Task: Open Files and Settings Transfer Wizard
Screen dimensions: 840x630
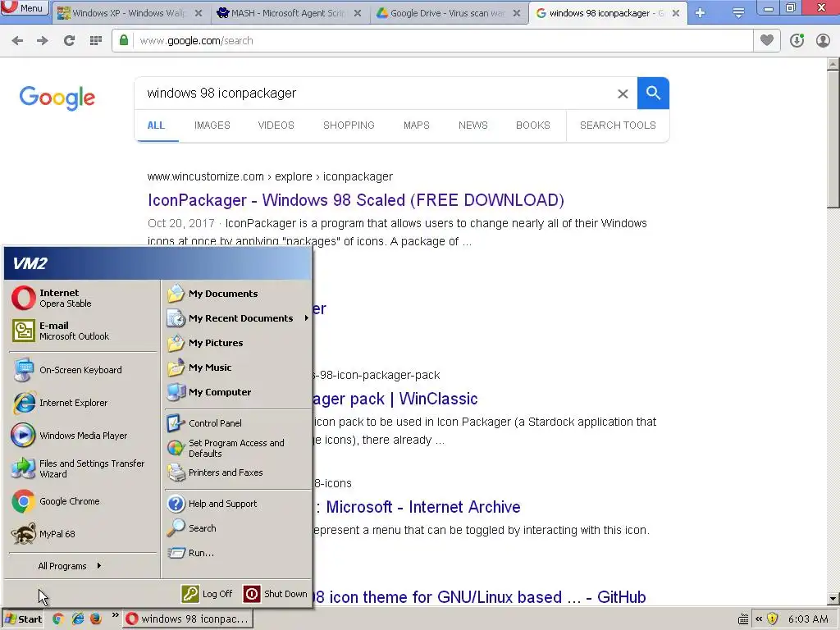Action: [x=83, y=468]
